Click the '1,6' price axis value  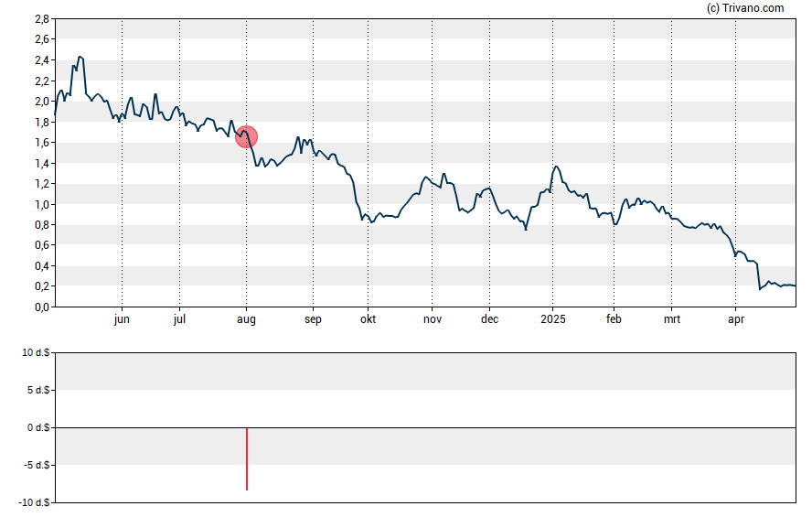tap(42, 143)
